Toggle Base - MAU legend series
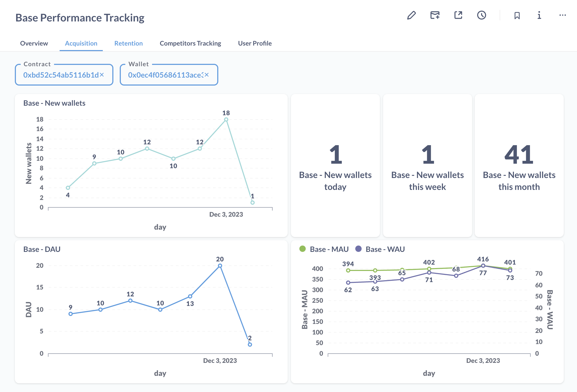 coord(324,249)
